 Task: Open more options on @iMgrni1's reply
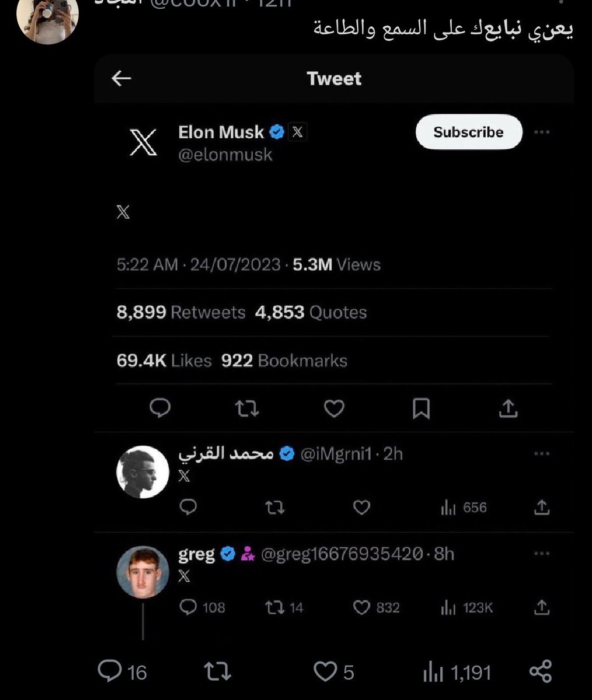tap(542, 454)
